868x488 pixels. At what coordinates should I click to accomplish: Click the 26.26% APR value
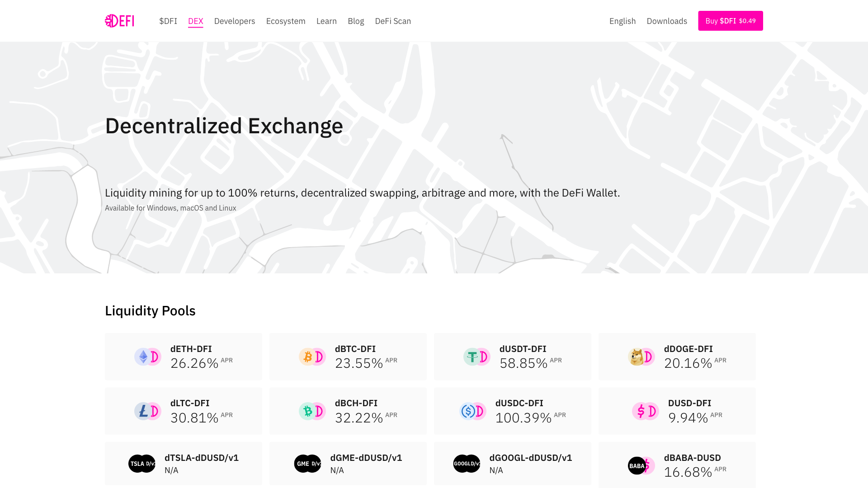[x=194, y=363]
